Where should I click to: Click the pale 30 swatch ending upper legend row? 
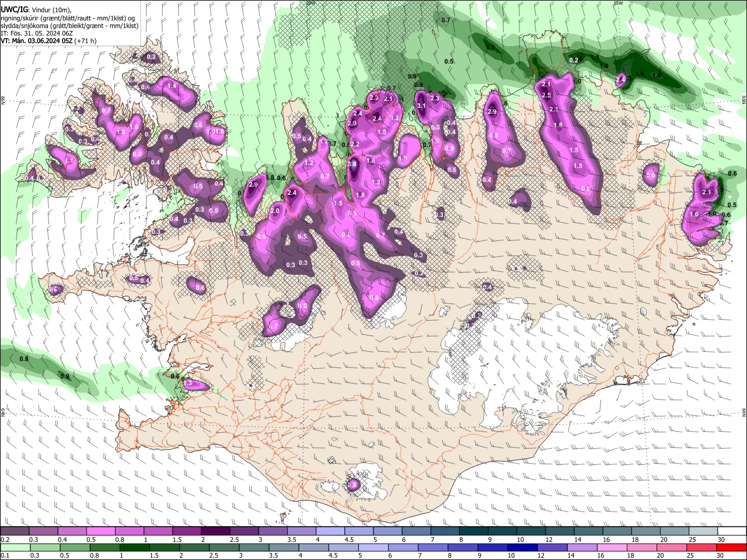pyautogui.click(x=732, y=531)
